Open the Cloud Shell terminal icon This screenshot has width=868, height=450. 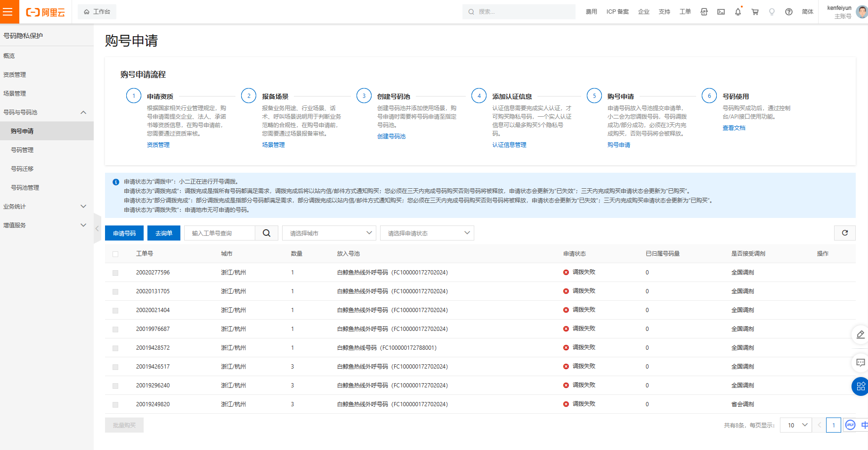coord(721,12)
